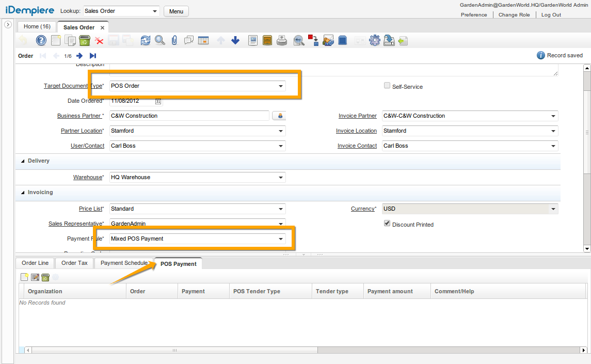
Task: Open the Payment Rule dropdown
Action: (280, 239)
